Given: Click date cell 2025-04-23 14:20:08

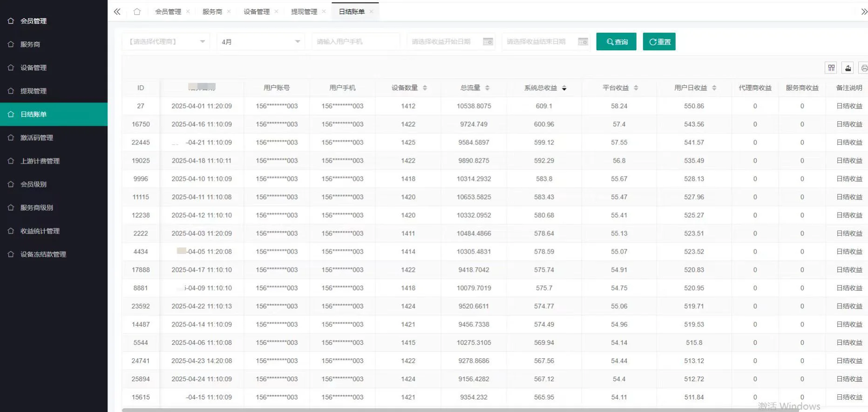Looking at the screenshot, I should pos(202,360).
